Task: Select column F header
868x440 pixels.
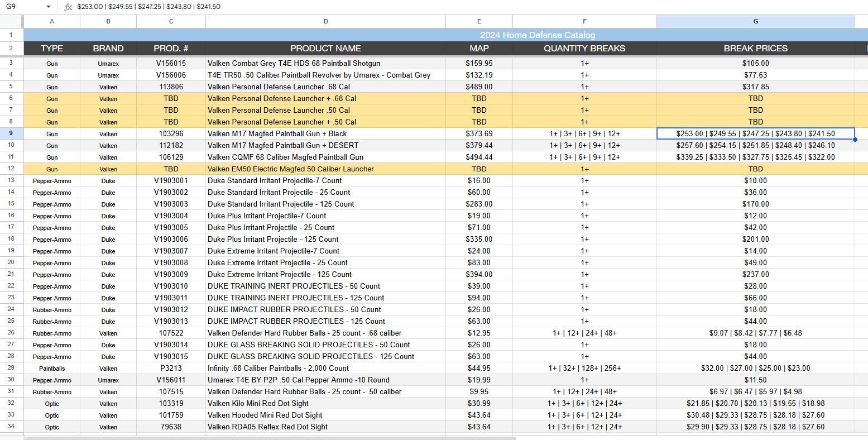Action: point(584,21)
